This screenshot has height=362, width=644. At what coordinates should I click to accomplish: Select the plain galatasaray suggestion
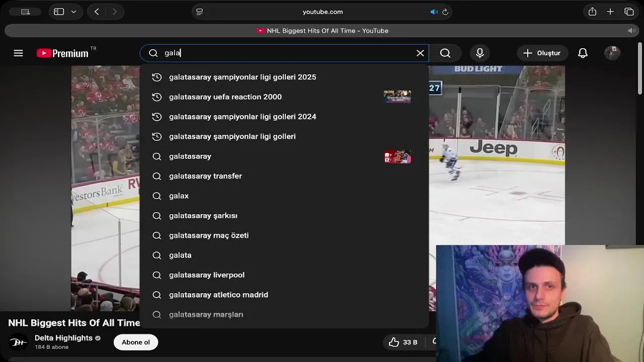284,156
